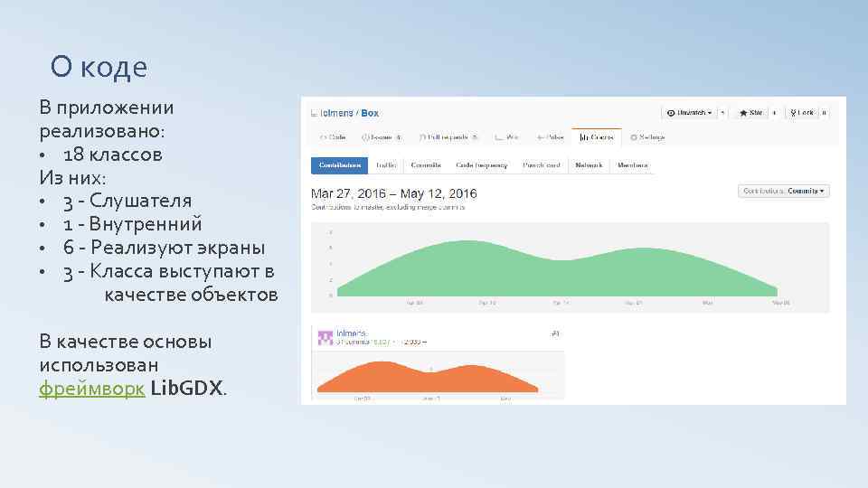Click the green contributions area chart

(557, 268)
